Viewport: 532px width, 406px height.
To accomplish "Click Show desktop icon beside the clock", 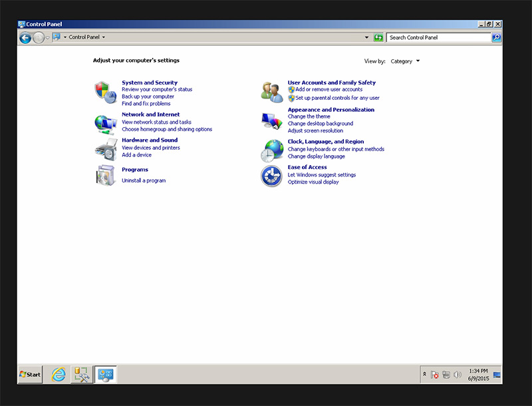I will click(497, 375).
